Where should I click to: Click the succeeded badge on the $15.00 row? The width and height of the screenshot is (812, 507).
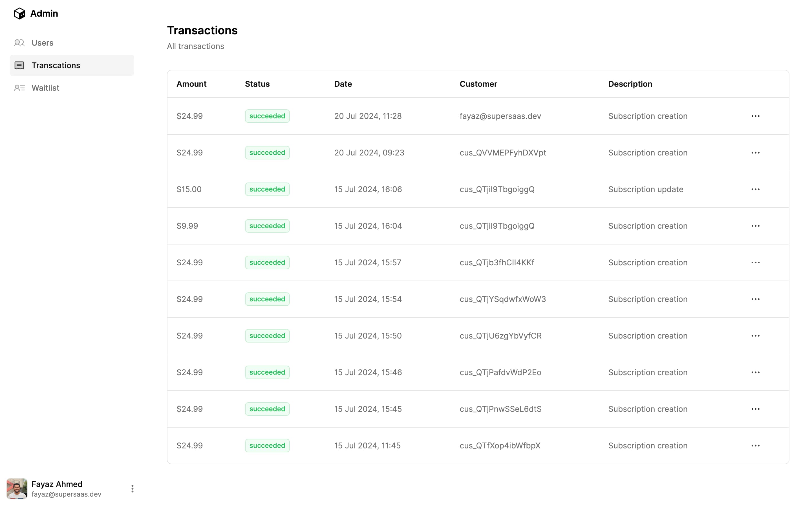coord(267,189)
